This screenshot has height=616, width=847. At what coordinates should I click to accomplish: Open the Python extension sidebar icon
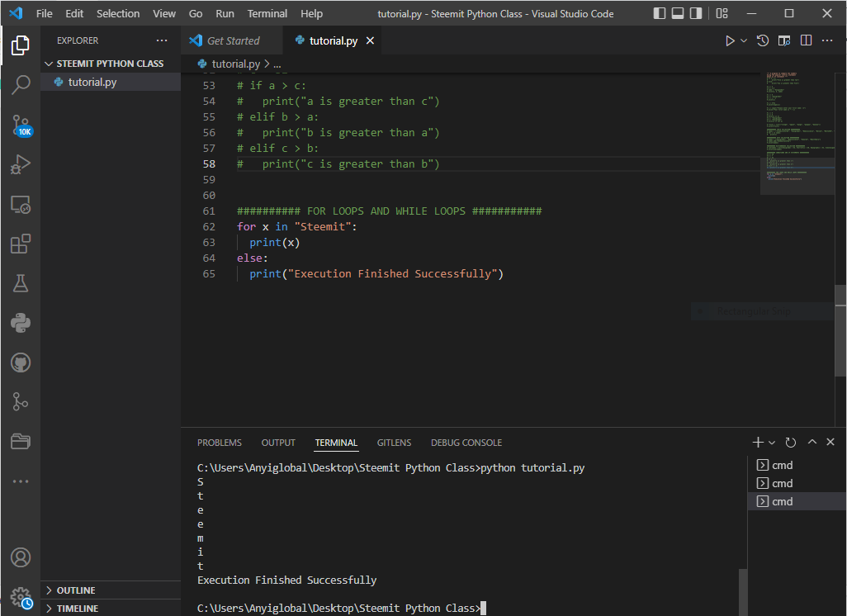pyautogui.click(x=21, y=323)
